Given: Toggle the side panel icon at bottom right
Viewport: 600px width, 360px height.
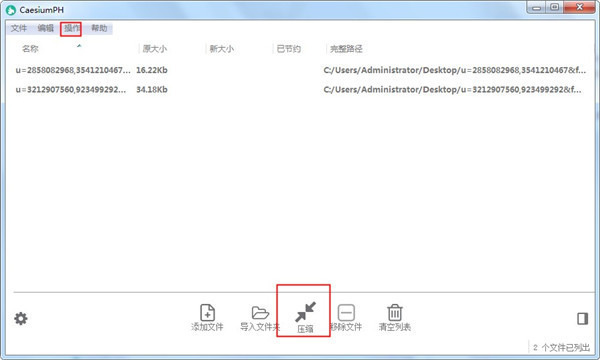Looking at the screenshot, I should click(582, 318).
